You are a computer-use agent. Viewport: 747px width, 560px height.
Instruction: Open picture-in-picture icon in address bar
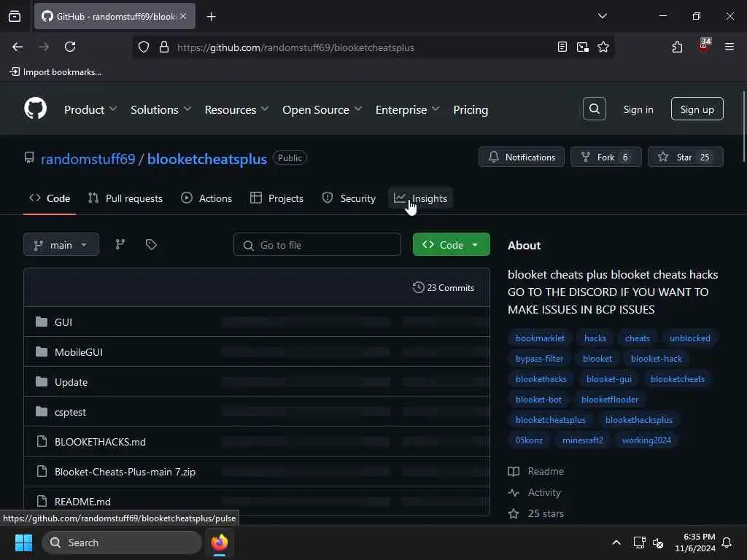(582, 47)
